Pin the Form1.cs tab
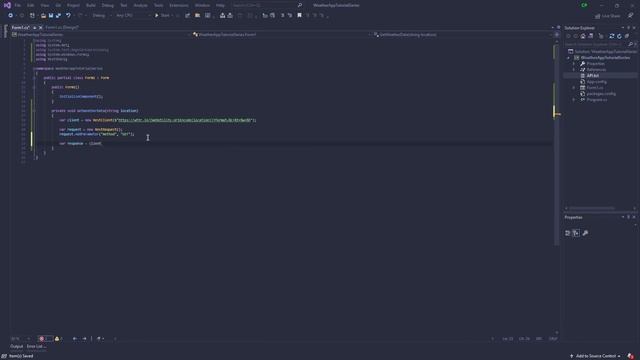 coord(34,28)
